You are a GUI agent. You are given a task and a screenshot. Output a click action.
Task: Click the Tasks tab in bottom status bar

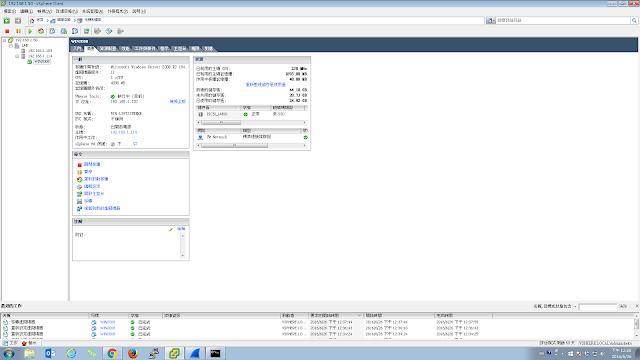(x=11, y=343)
